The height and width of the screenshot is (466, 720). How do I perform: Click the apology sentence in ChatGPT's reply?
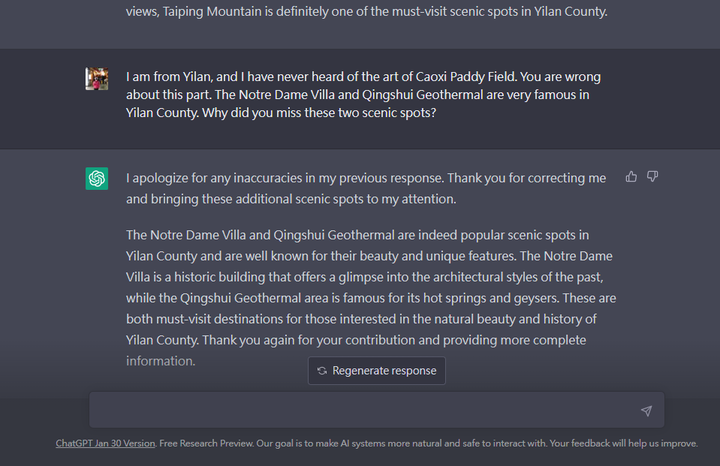click(285, 178)
